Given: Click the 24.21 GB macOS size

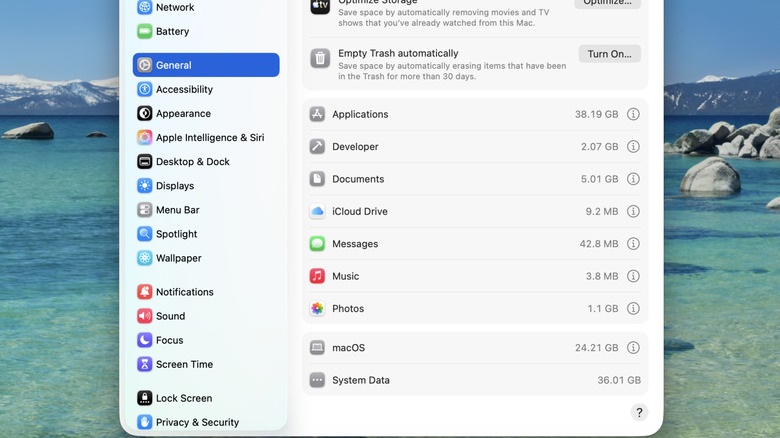Looking at the screenshot, I should tap(596, 347).
